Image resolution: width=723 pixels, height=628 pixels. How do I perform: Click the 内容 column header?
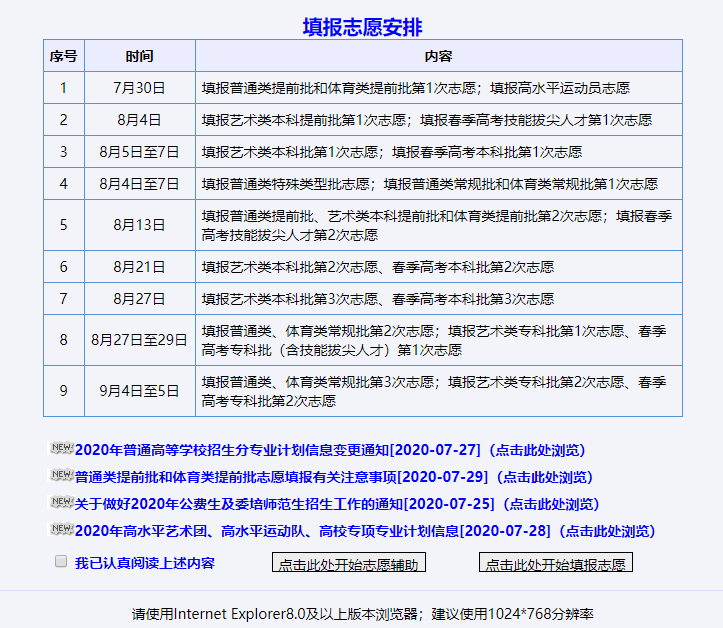438,56
